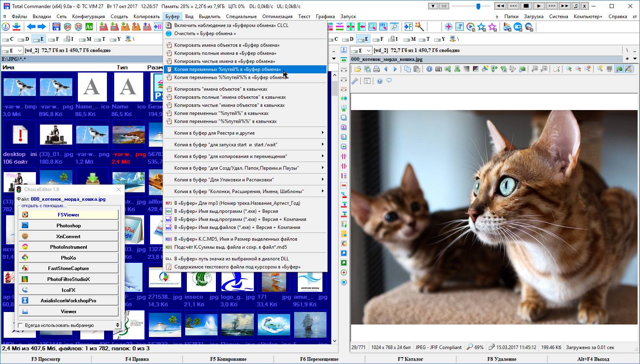Click the zoom in icon in viewer toolbar
Viewport: 640px width, 364px height.
point(569,69)
